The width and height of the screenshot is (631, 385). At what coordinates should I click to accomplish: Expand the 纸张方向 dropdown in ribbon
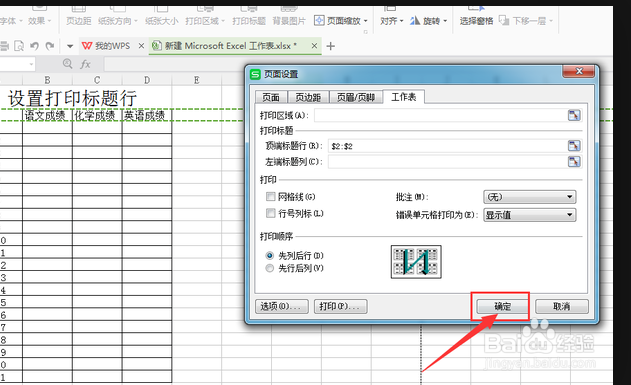point(136,21)
